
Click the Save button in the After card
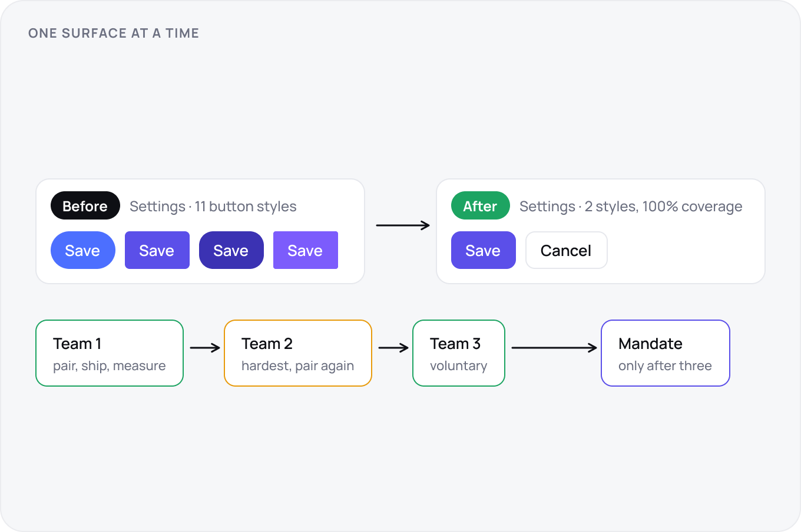(x=484, y=250)
